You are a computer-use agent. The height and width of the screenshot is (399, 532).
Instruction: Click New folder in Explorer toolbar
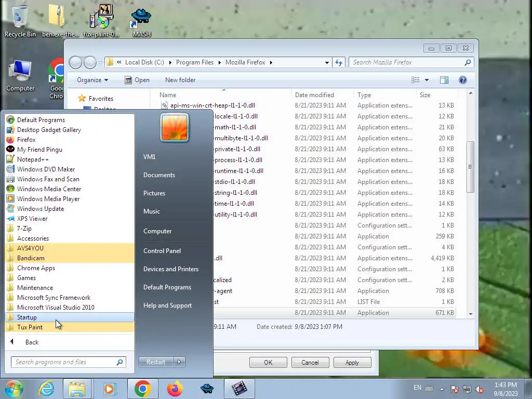180,79
